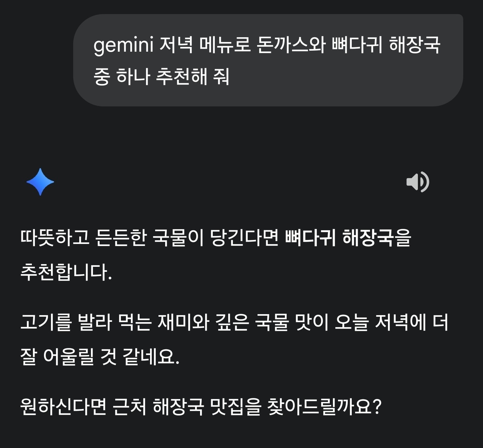Click the word "오늘" in the reply
The image size is (483, 448).
(351, 322)
